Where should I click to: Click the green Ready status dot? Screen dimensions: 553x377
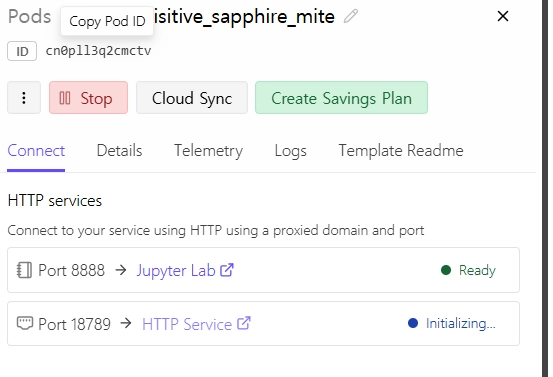(x=446, y=270)
